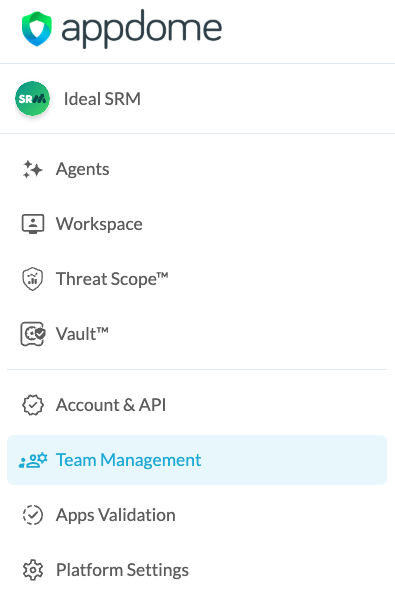Open Account & API page
The height and width of the screenshot is (600, 395).
pyautogui.click(x=111, y=405)
